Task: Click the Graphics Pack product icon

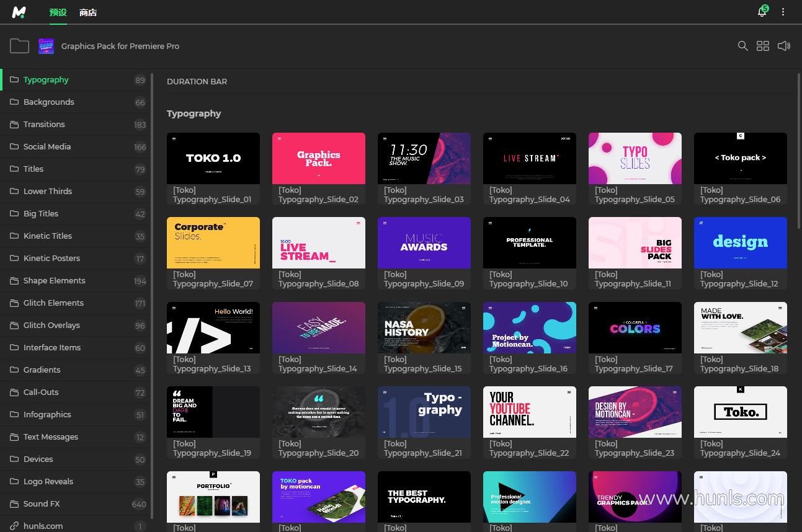Action: 47,46
